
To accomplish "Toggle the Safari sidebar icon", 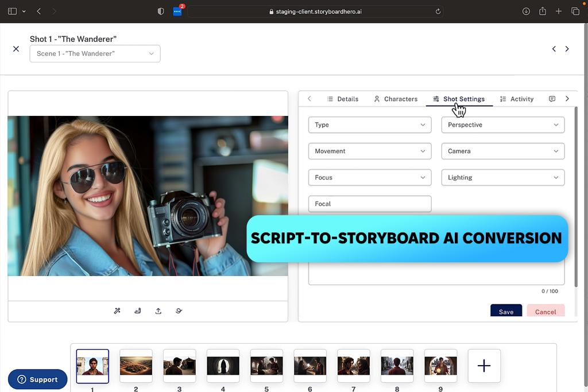I will tap(13, 11).
